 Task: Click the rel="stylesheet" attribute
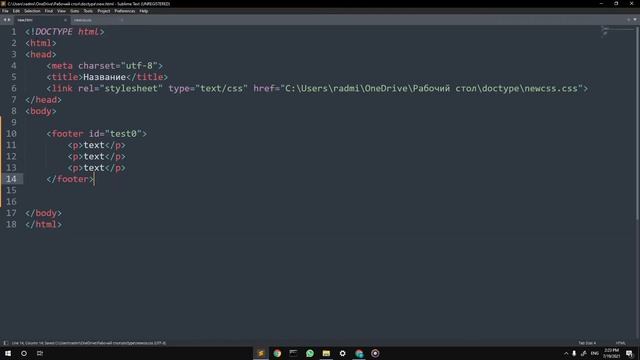pos(120,89)
